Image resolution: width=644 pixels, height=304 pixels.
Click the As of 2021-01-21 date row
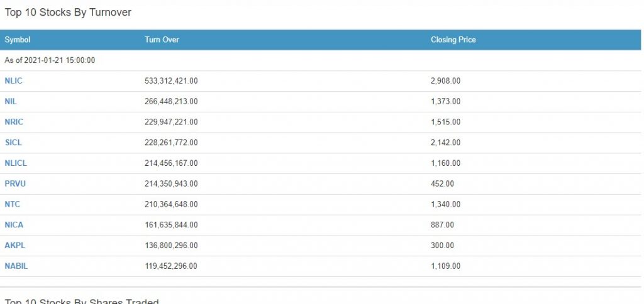50,60
